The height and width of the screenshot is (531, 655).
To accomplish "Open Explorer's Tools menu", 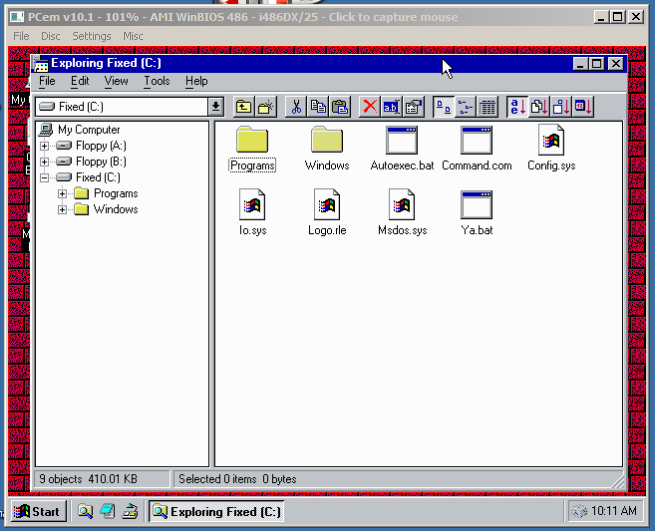I will coord(157,81).
